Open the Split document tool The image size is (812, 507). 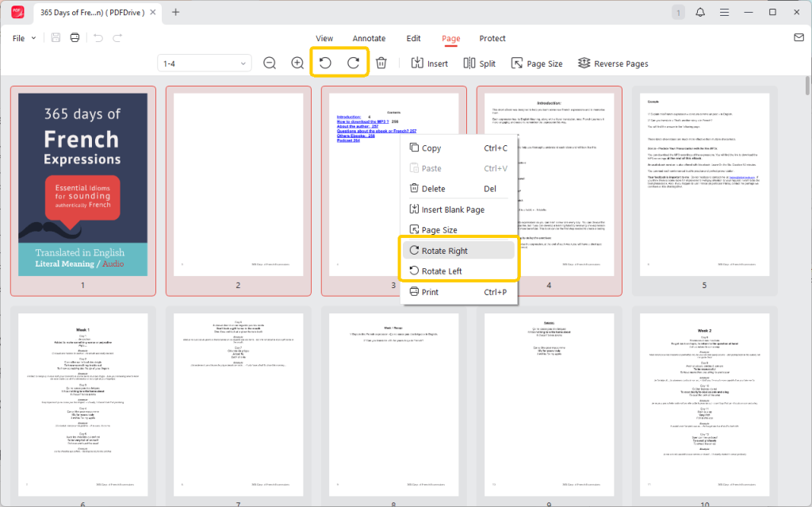480,62
